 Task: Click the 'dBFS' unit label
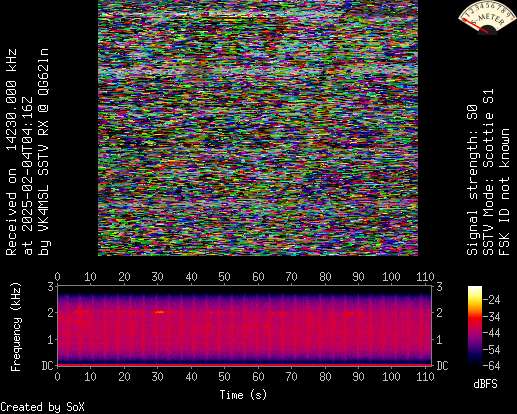pyautogui.click(x=485, y=384)
